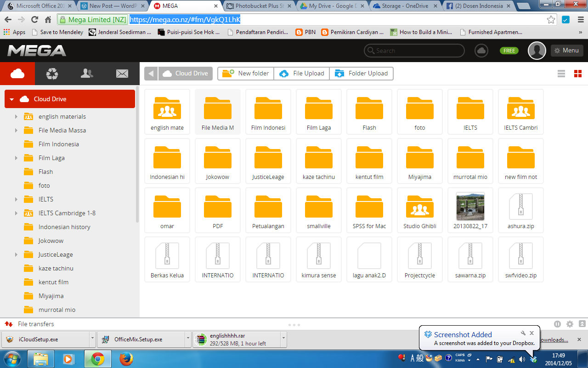Viewport: 588px width, 368px height.
Task: Open dropdown arrow for englishhh.rar download
Action: [x=283, y=339]
